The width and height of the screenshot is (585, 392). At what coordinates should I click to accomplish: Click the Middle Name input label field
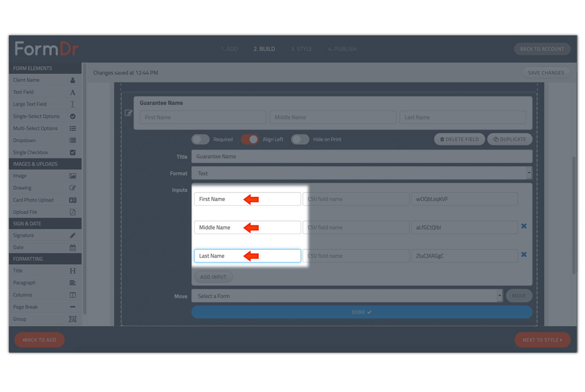click(x=247, y=227)
